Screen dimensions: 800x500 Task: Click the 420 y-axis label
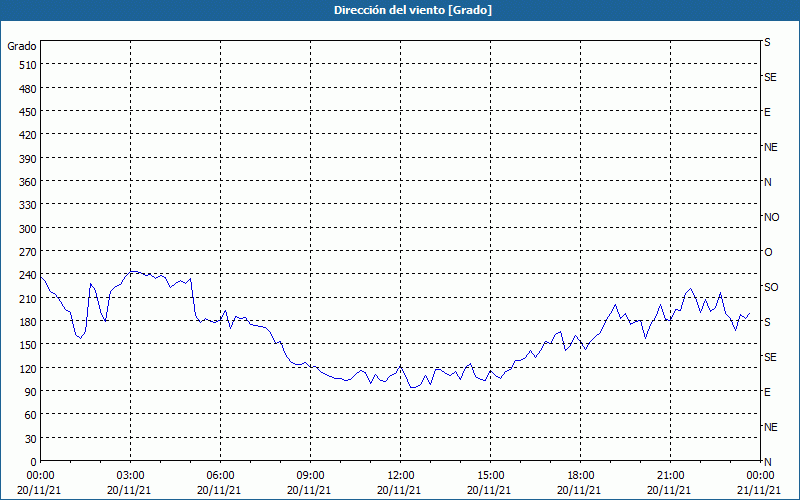(x=28, y=136)
